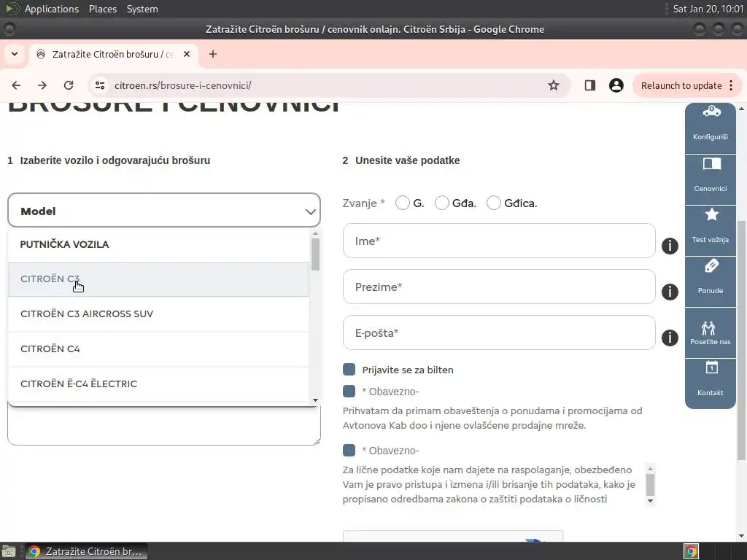Click up arrow of model list scrollbar
This screenshot has height=560, width=747.
(315, 234)
